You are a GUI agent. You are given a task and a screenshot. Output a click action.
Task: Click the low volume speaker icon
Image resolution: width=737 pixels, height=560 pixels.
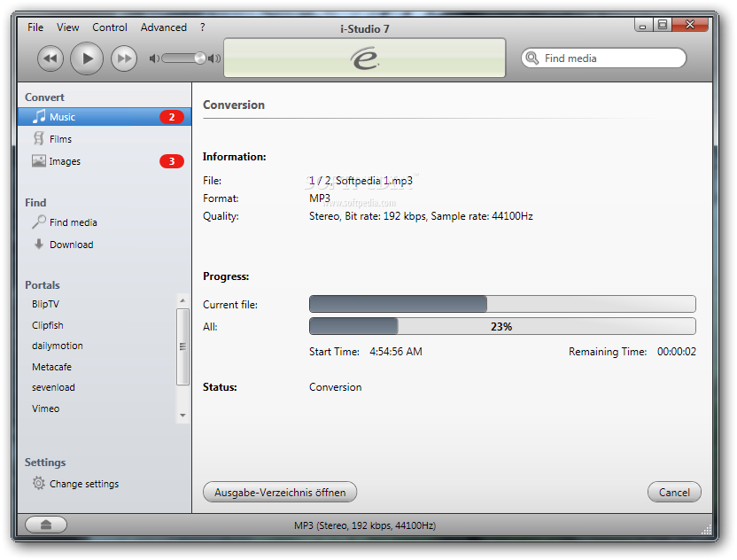click(154, 58)
